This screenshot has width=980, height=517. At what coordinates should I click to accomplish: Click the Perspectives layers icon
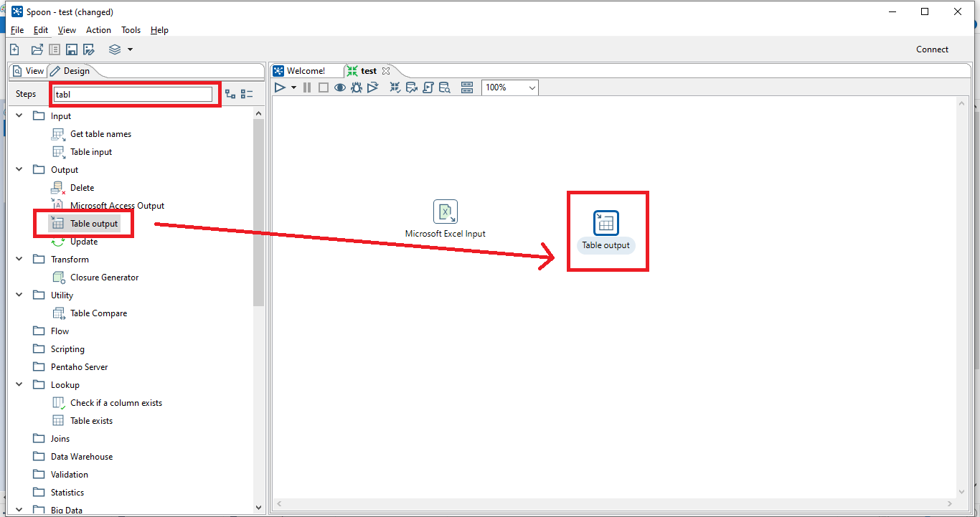(115, 49)
